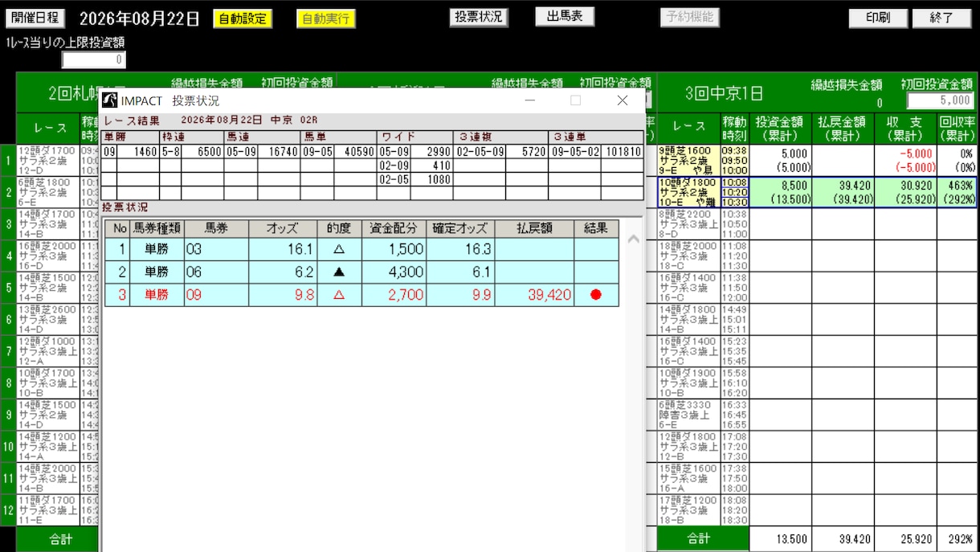Focus the 1レース当りの上限投資額 input field
Image resolution: width=980 pixels, height=552 pixels.
click(94, 59)
